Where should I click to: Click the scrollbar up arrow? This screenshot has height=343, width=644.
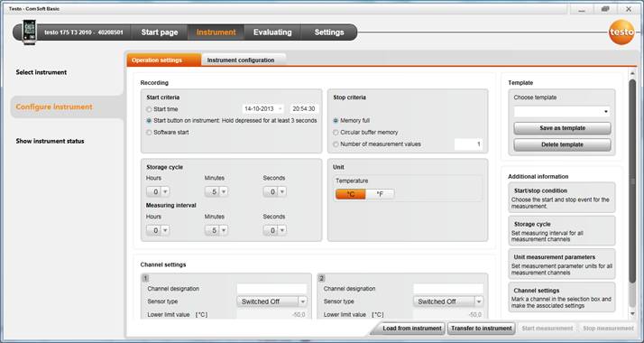coord(632,73)
